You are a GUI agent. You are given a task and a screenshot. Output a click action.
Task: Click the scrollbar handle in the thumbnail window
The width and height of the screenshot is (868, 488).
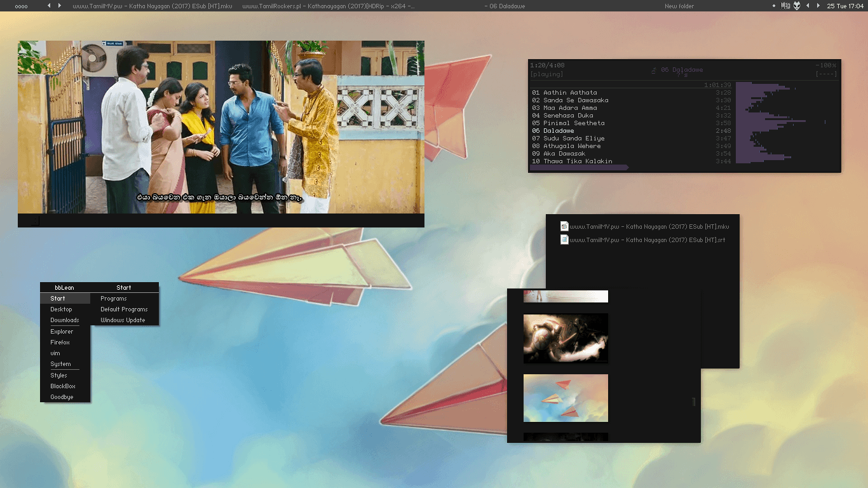pos(694,402)
